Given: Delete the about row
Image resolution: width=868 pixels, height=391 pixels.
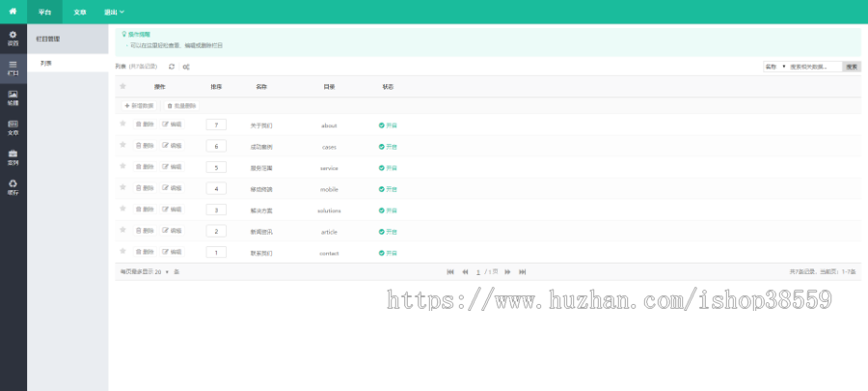Looking at the screenshot, I should tap(145, 124).
